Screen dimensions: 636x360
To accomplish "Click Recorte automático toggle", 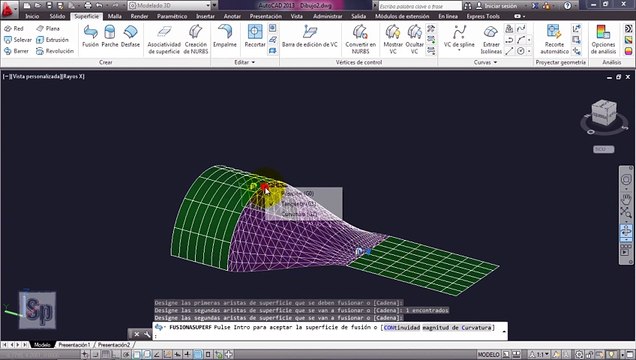I will point(554,39).
